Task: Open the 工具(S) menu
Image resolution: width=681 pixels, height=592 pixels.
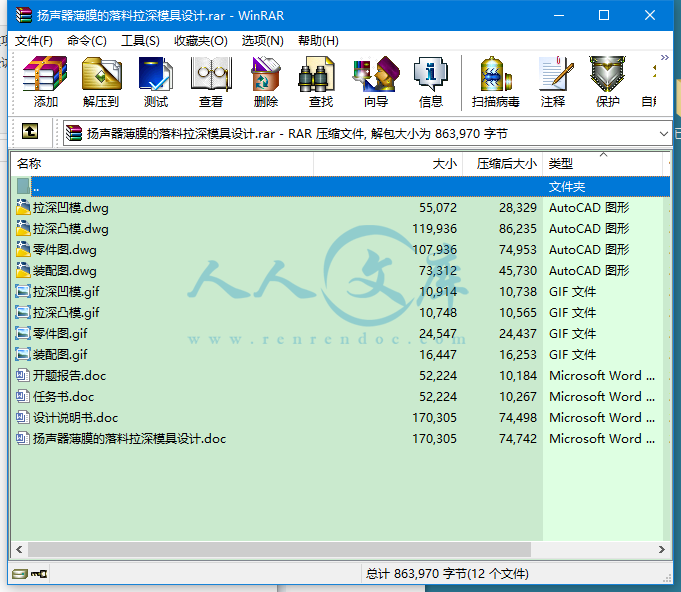Action: point(140,41)
